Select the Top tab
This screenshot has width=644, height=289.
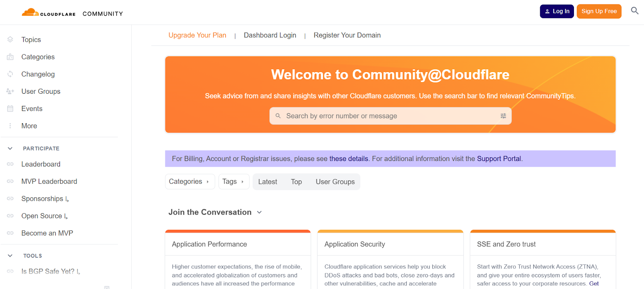click(x=297, y=182)
